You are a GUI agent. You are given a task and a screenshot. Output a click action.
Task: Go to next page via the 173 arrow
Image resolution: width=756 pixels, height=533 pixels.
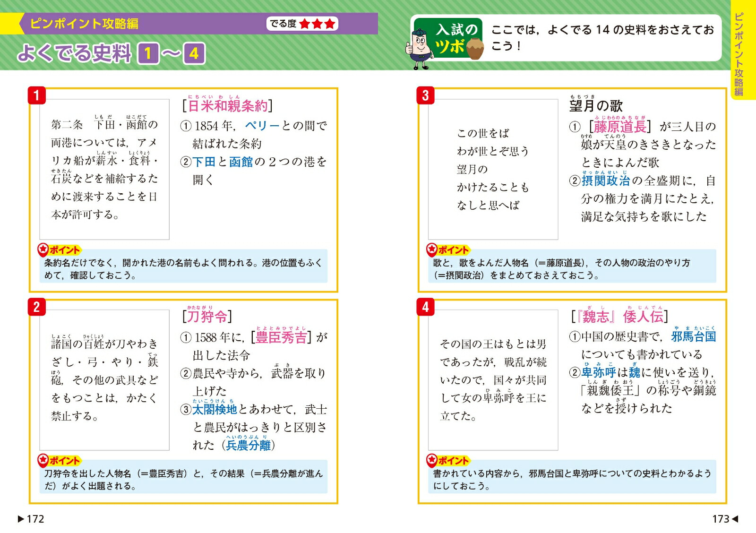pos(735,519)
